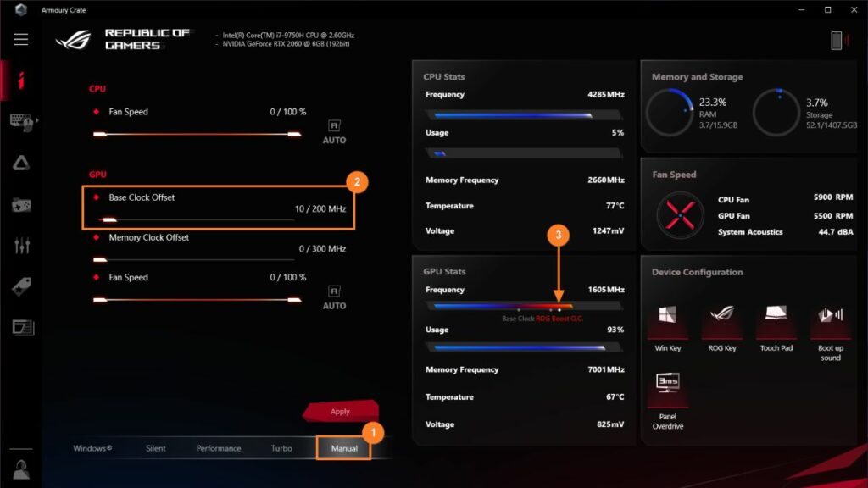Adjust the Base Clock Offset slider
The width and height of the screenshot is (868, 488).
point(108,219)
